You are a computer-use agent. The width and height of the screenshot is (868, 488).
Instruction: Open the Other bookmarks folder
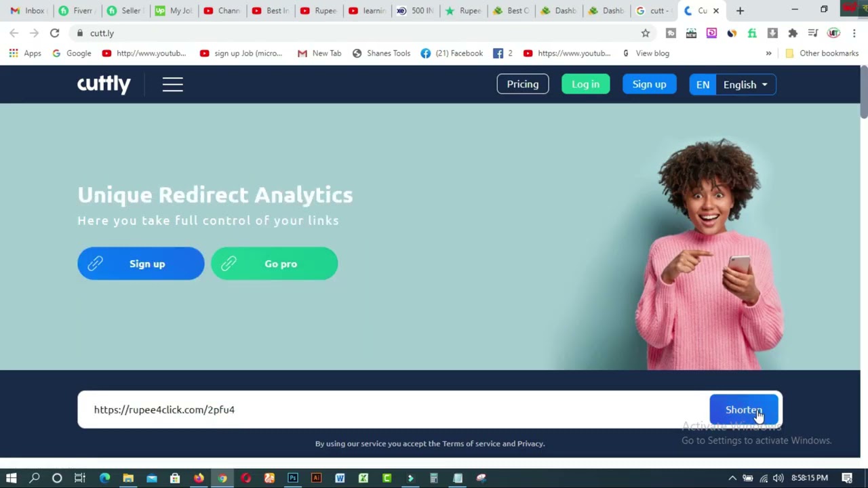pos(822,53)
